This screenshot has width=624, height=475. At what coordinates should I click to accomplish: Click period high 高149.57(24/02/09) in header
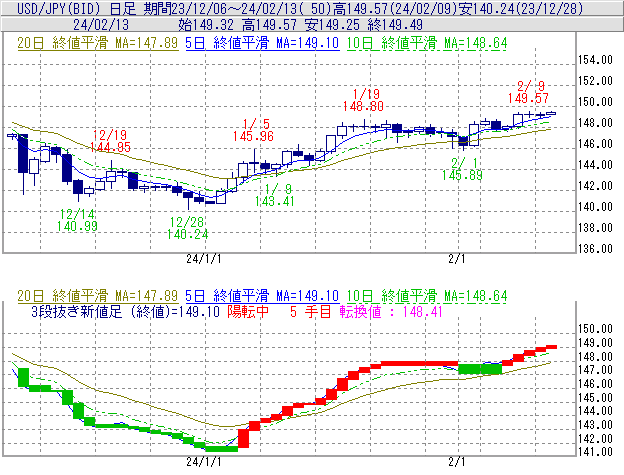pos(396,8)
